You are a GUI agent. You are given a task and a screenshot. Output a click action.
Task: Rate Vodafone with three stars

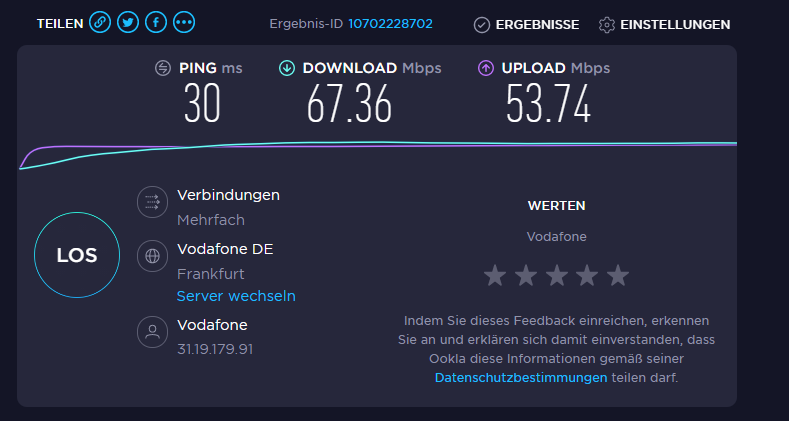click(x=557, y=276)
